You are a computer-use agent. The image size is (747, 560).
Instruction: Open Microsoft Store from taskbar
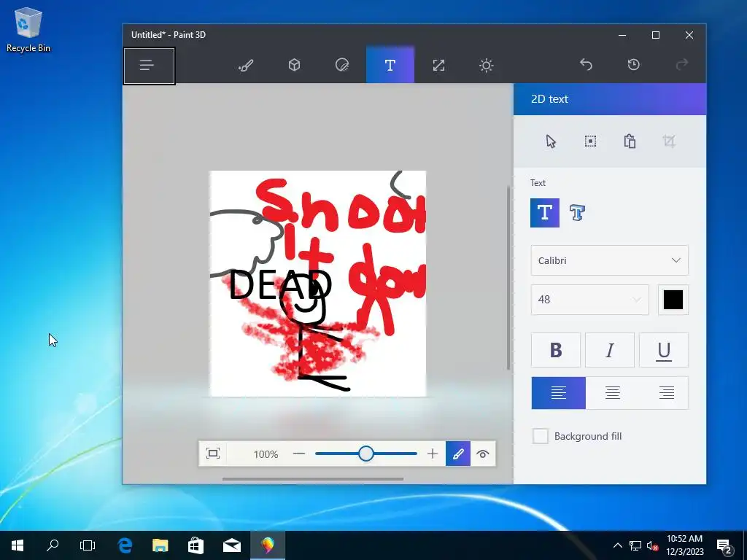tap(196, 545)
